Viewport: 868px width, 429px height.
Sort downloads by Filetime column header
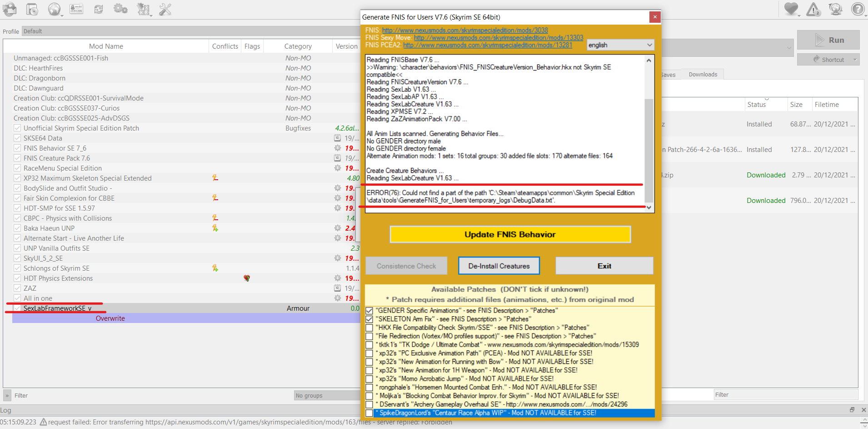click(x=834, y=105)
